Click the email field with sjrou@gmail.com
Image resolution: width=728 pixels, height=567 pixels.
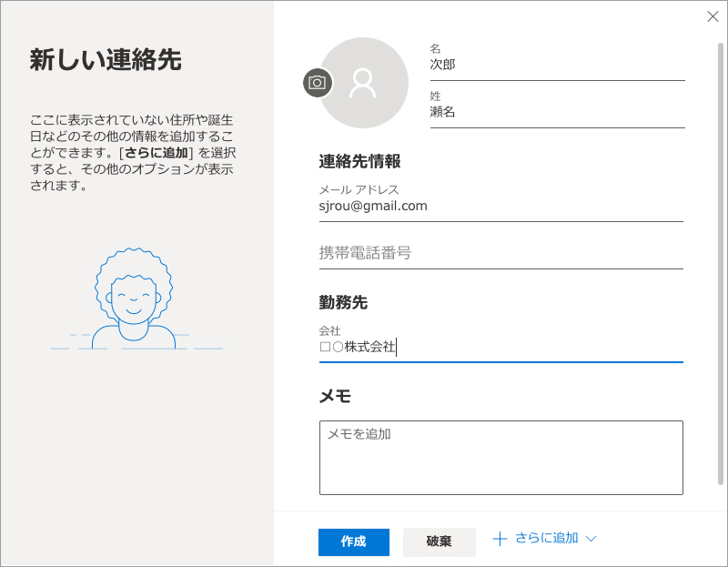coord(500,207)
